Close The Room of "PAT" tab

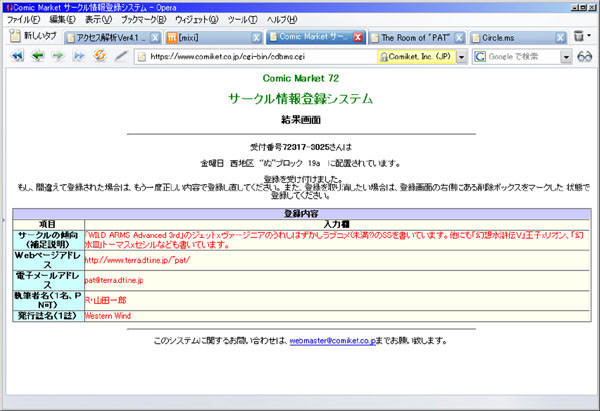pyautogui.click(x=459, y=38)
